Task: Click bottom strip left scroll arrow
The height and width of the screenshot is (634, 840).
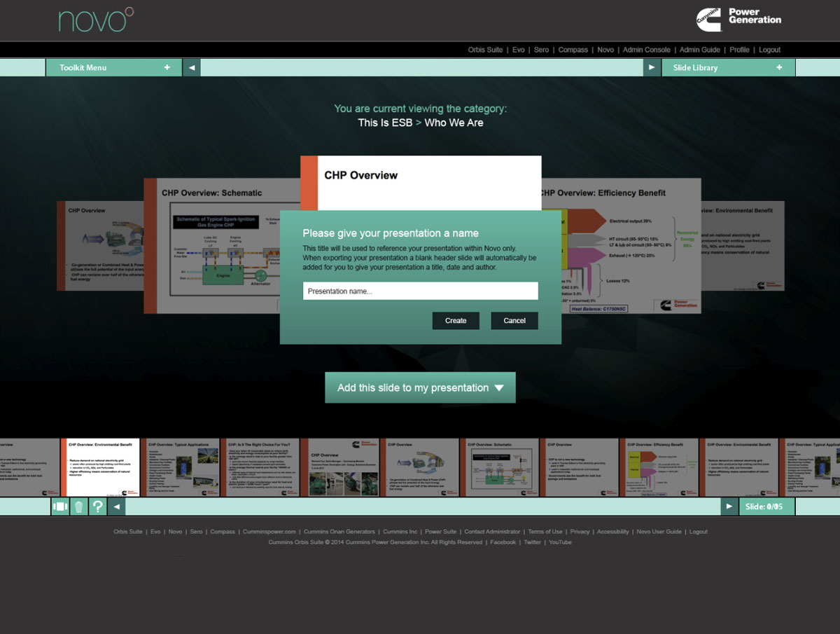Action: [x=117, y=506]
